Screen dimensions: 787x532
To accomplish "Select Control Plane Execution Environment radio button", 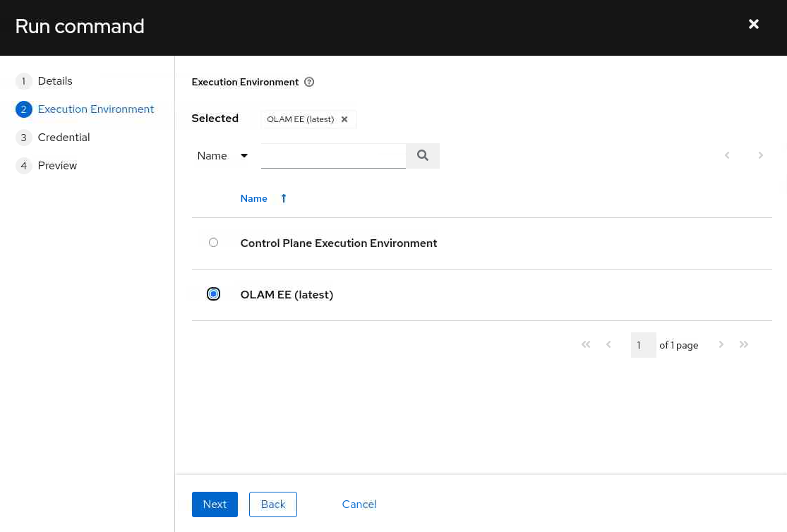I will click(x=213, y=243).
